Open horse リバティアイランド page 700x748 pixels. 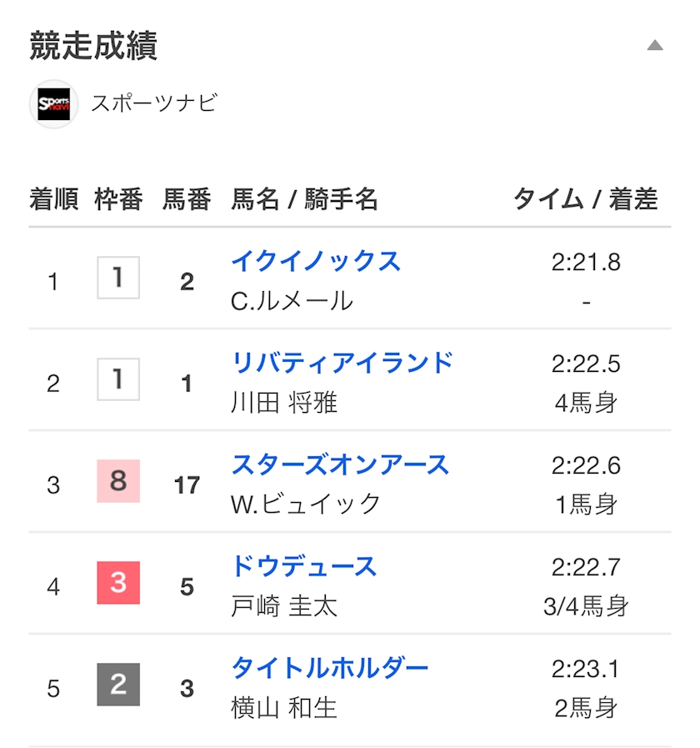tap(342, 363)
